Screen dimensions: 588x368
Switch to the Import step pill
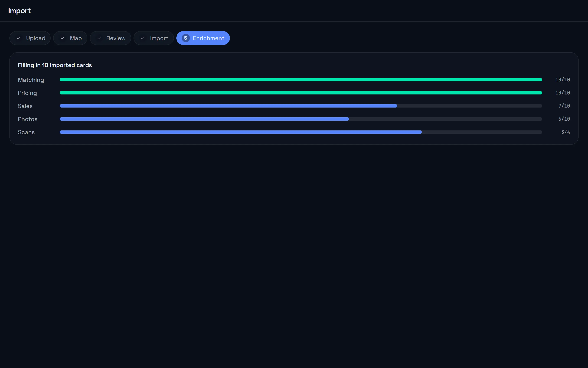(x=154, y=38)
